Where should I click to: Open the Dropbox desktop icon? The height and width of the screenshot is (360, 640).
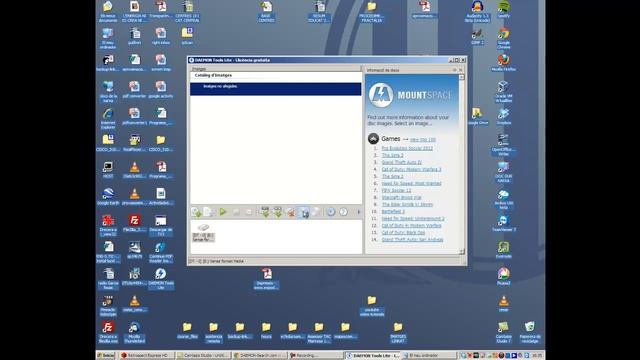pos(504,116)
